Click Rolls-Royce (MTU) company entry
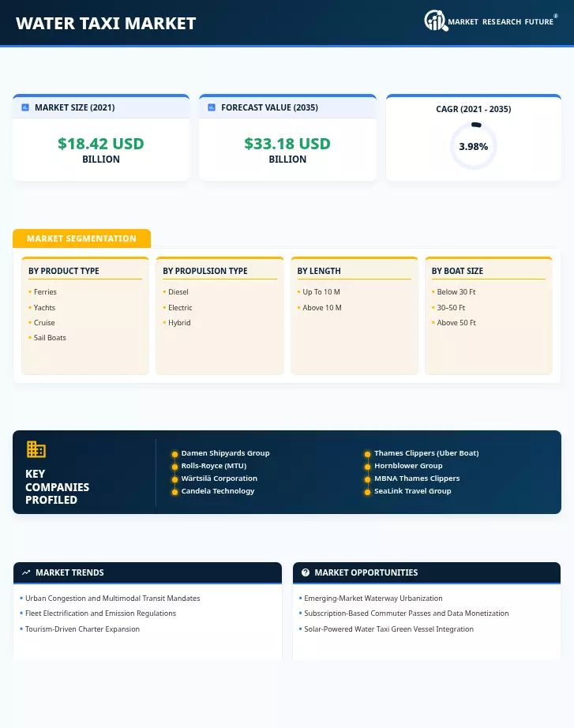This screenshot has width=574, height=728. coord(214,465)
